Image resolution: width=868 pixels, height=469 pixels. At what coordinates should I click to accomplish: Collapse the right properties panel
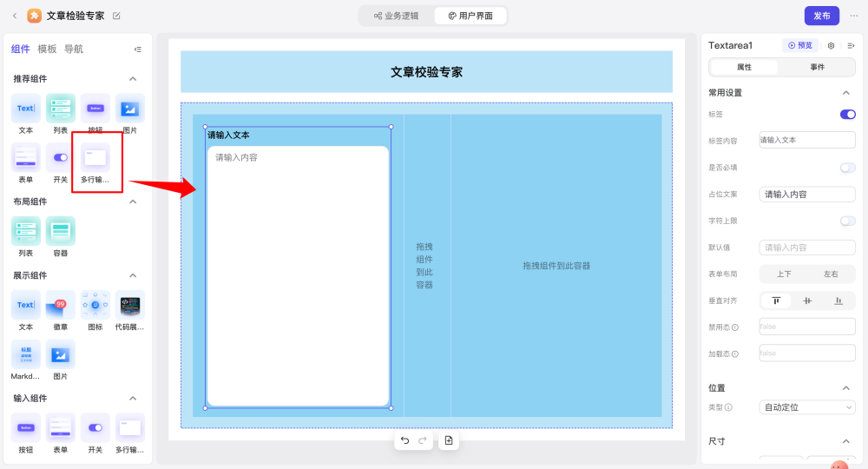point(851,45)
